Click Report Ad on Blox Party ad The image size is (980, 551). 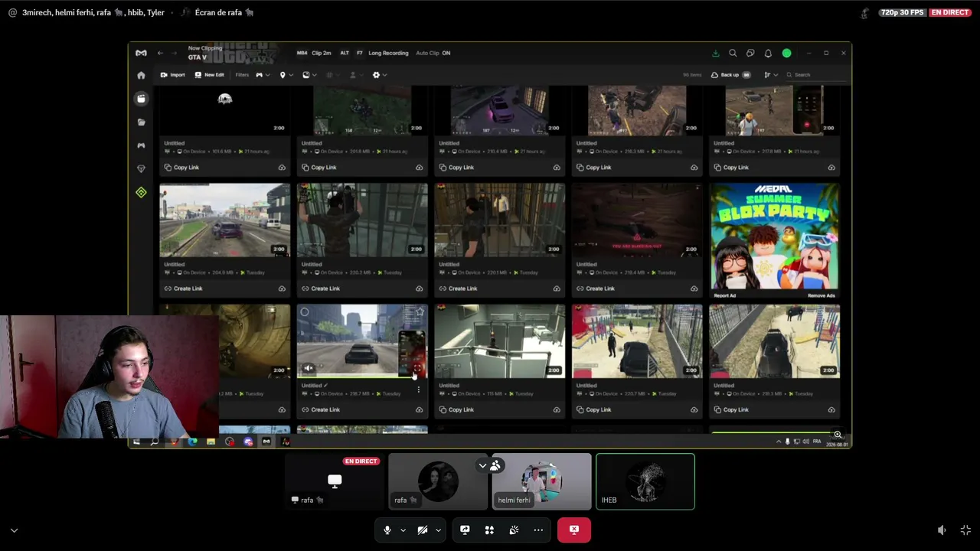725,295
